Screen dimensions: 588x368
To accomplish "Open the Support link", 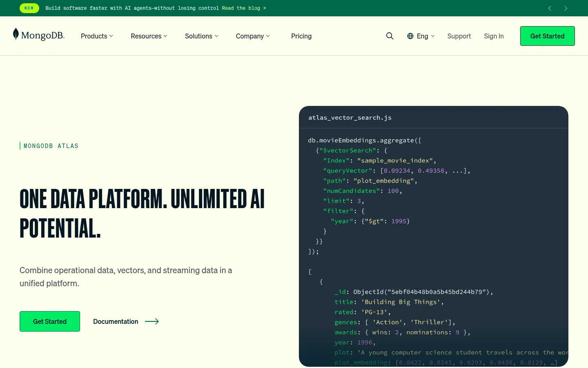I will [459, 36].
